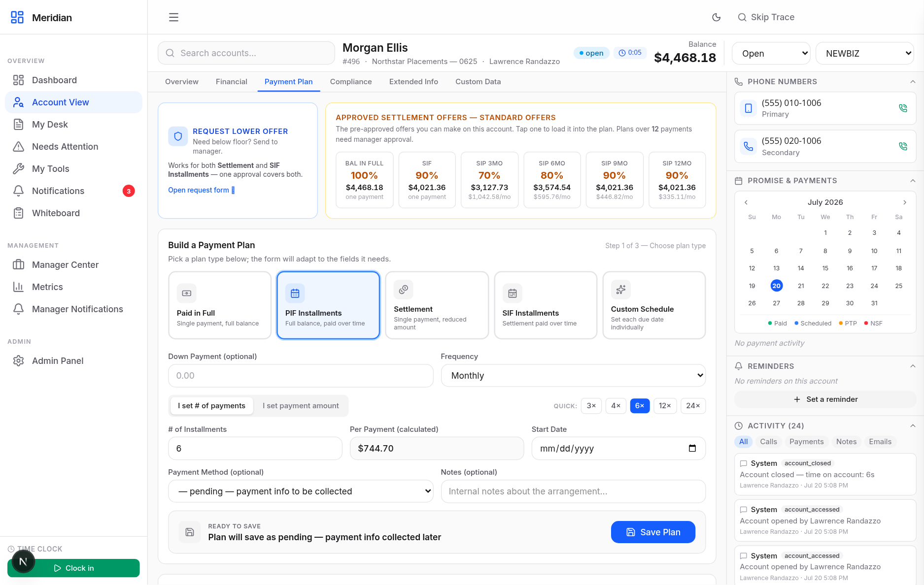Go to next month in calendar

pyautogui.click(x=905, y=202)
